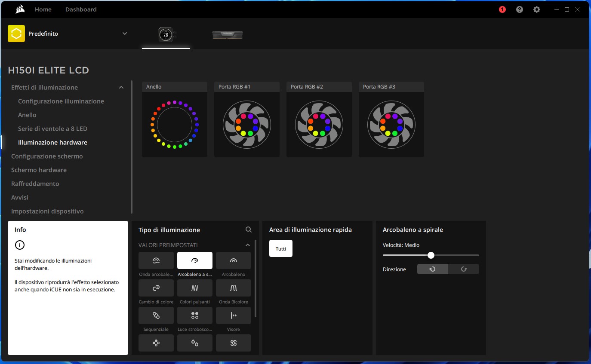Select the Onda arcobaleno lighting effect

pyautogui.click(x=156, y=260)
